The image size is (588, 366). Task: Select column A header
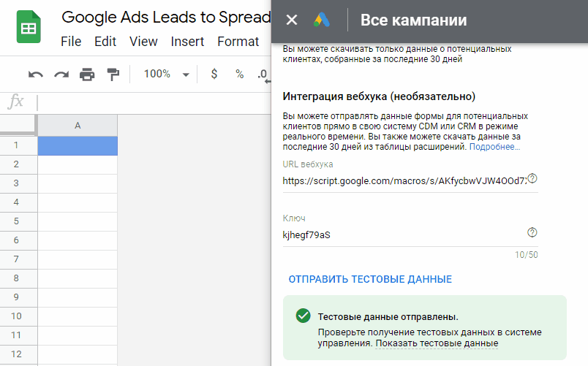78,126
